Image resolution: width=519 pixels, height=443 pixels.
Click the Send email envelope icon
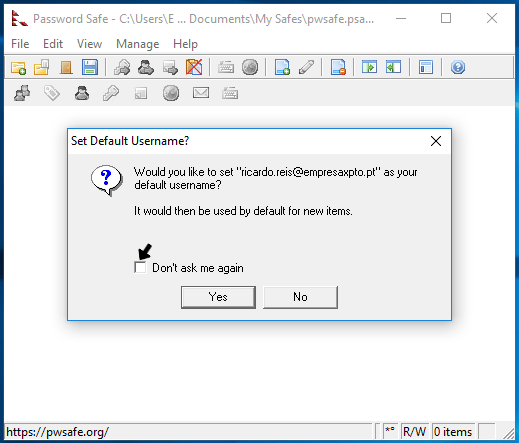(201, 93)
